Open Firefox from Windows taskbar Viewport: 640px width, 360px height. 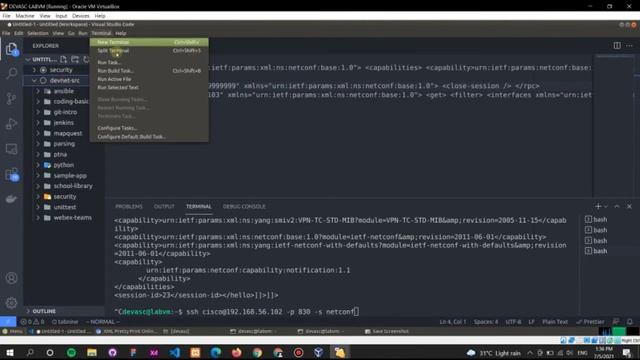pos(236,353)
